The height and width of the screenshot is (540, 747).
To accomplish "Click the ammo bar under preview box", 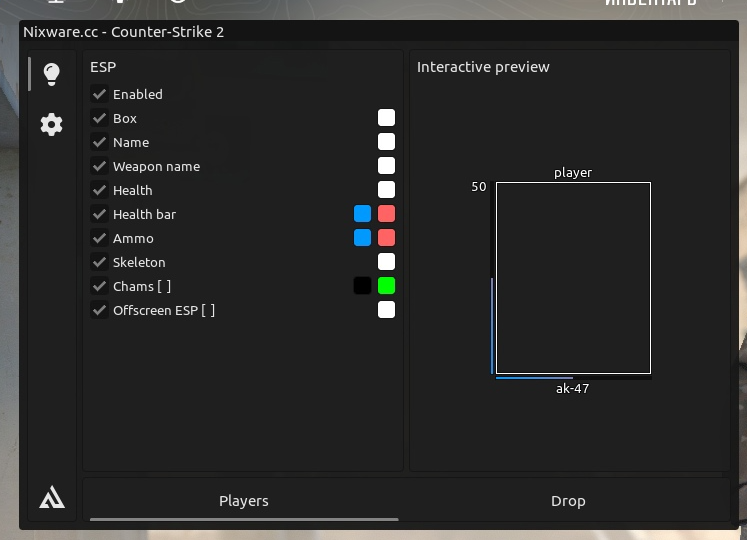I will point(573,378).
